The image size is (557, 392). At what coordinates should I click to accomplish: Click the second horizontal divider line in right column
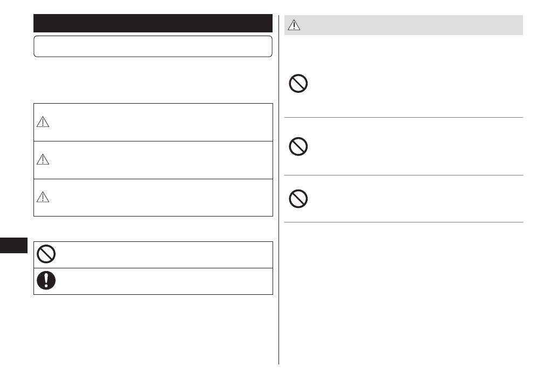[404, 175]
